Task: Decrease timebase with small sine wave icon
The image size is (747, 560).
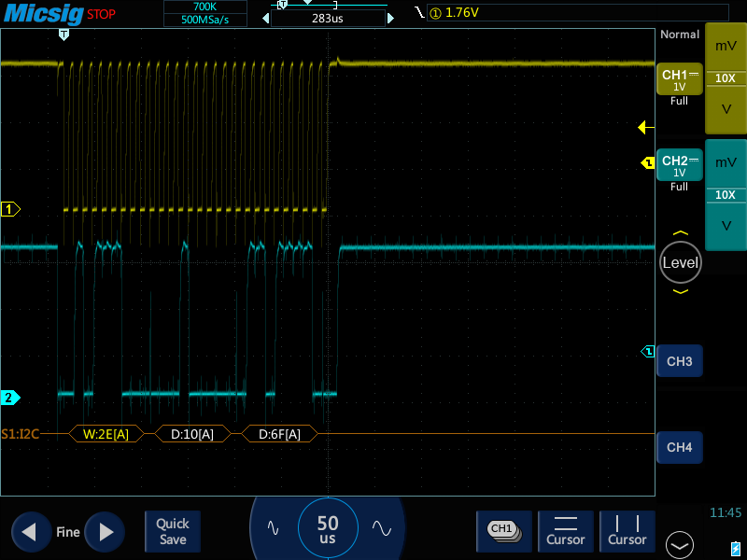Action: pos(273,527)
